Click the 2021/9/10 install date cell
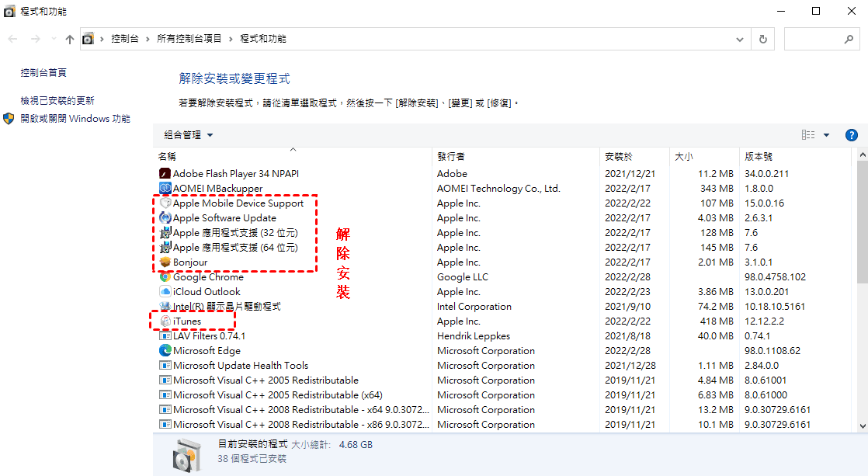The height and width of the screenshot is (476, 868). point(627,306)
